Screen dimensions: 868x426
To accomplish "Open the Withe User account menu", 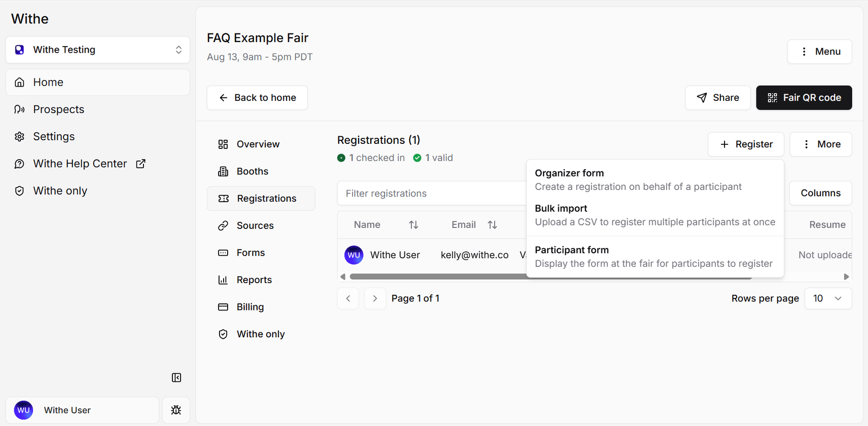I will pos(82,410).
